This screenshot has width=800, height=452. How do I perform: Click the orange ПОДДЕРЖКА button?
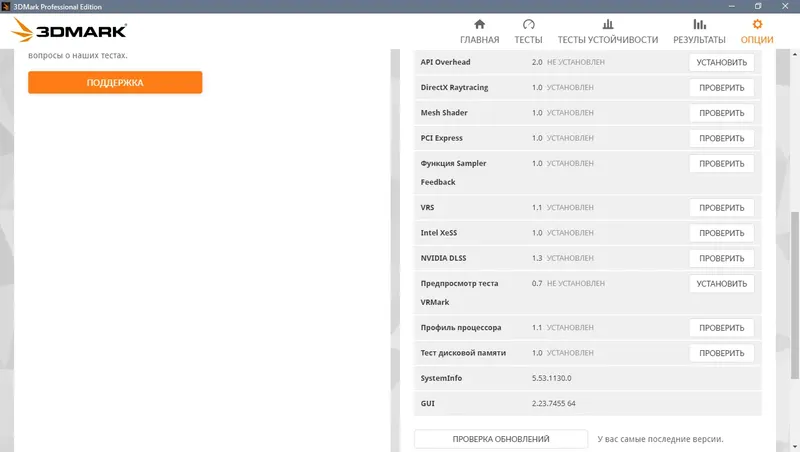click(115, 82)
